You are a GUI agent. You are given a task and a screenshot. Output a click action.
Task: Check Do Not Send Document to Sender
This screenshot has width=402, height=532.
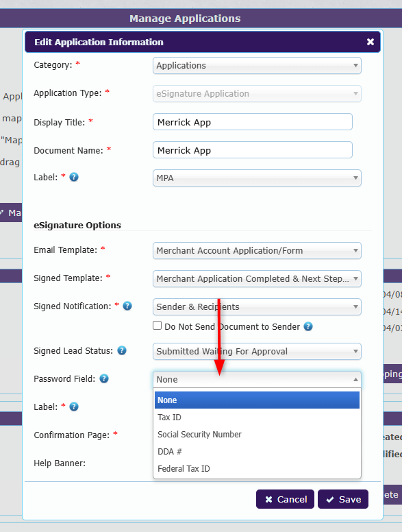point(157,326)
